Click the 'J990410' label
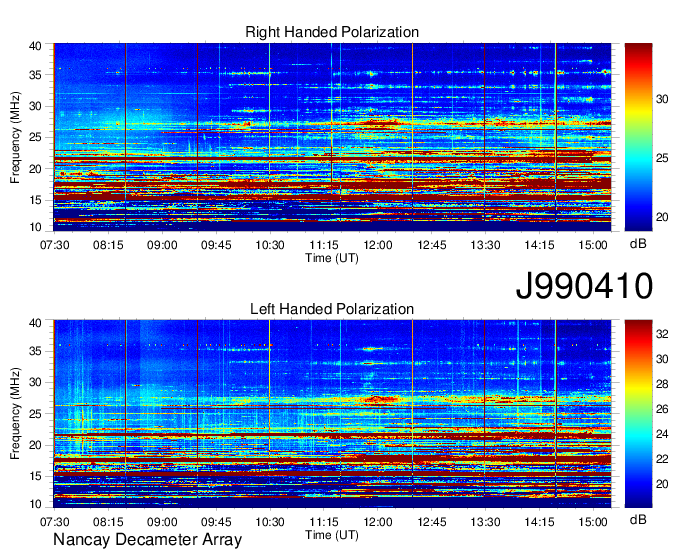 coord(584,286)
